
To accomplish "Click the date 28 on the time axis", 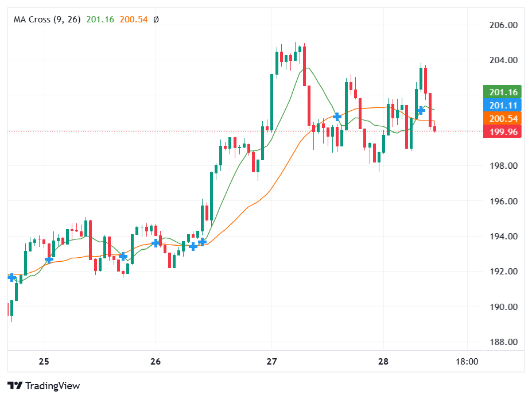I will pos(384,362).
